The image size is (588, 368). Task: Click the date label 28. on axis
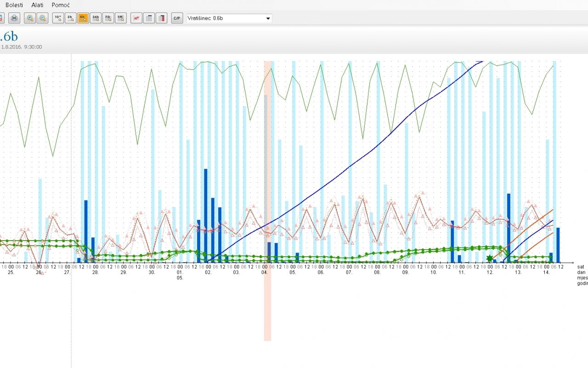pos(96,272)
